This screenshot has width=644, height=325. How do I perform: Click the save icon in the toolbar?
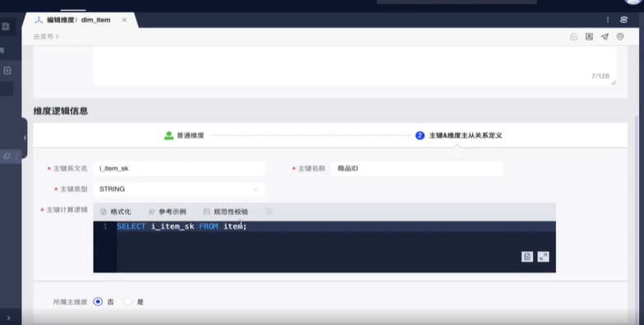pyautogui.click(x=590, y=36)
